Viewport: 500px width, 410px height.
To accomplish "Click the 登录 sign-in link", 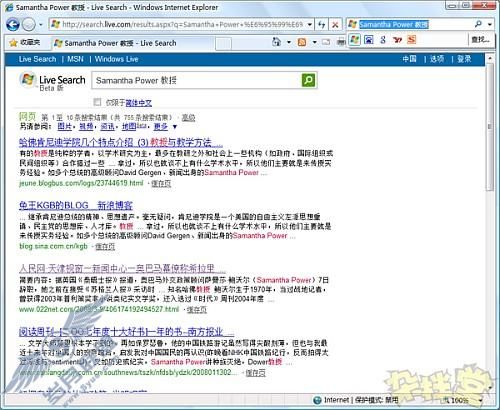I will [464, 59].
